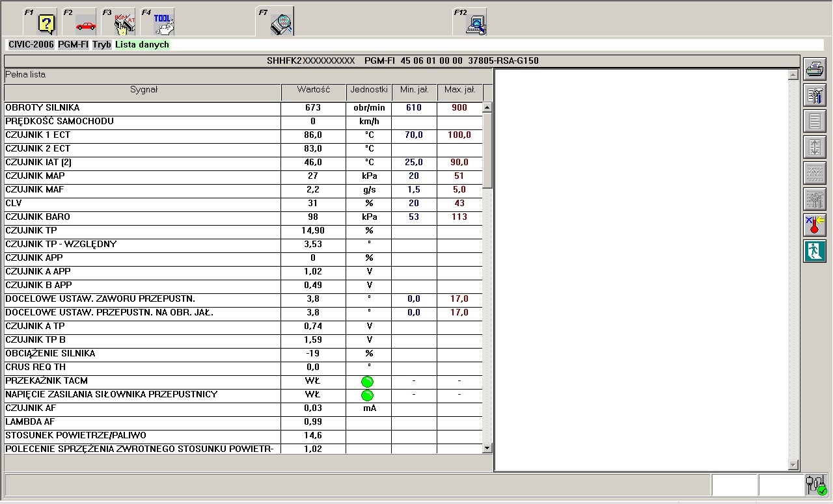Screen dimensions: 833x504
Task: Open the F4 TOOL icon
Action: (x=157, y=22)
